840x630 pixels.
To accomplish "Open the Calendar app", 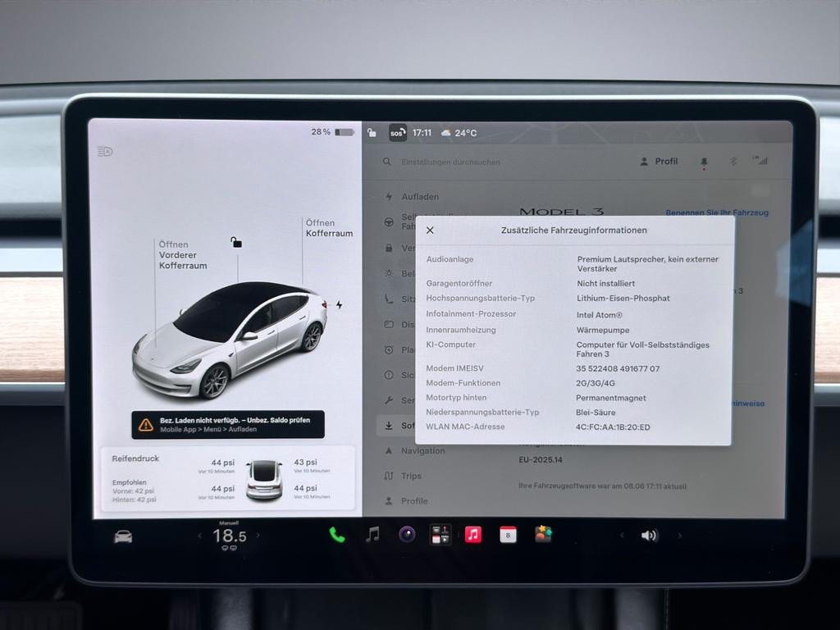I will [x=508, y=534].
